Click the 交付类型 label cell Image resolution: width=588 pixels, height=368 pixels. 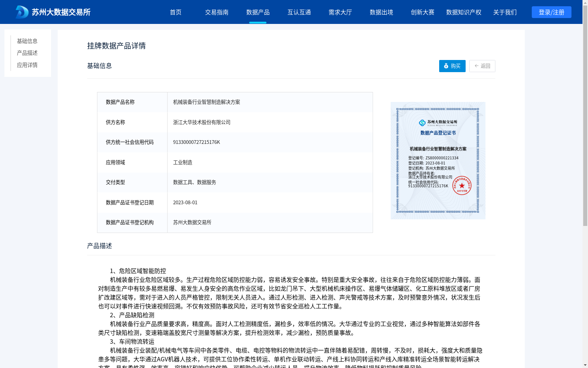[132, 182]
